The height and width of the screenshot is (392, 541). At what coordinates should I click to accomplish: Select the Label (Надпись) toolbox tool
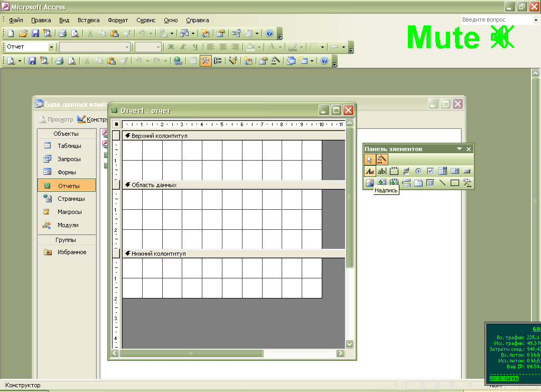[x=370, y=171]
